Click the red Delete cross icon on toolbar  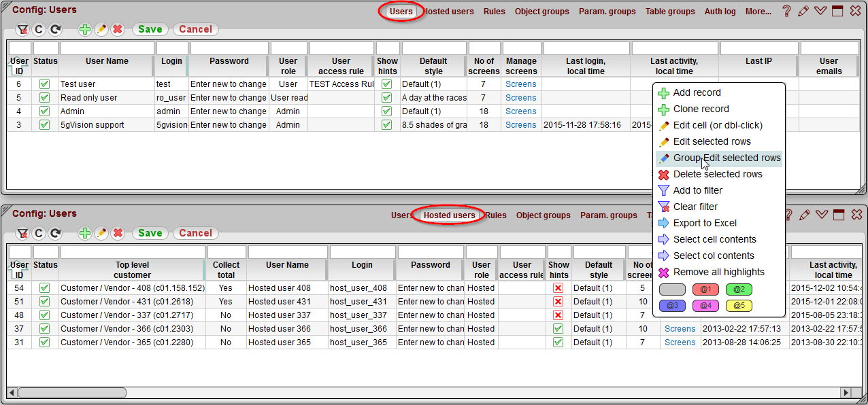[x=116, y=29]
